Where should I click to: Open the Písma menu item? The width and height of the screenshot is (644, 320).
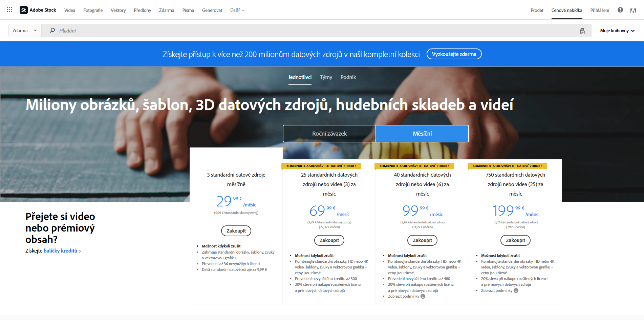[188, 10]
